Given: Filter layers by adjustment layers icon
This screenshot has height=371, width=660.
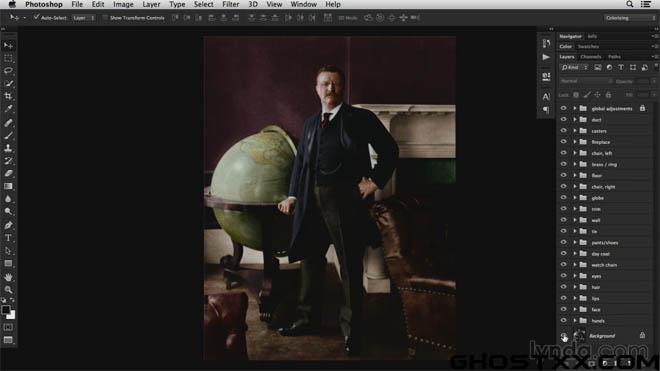Looking at the screenshot, I should (609, 67).
